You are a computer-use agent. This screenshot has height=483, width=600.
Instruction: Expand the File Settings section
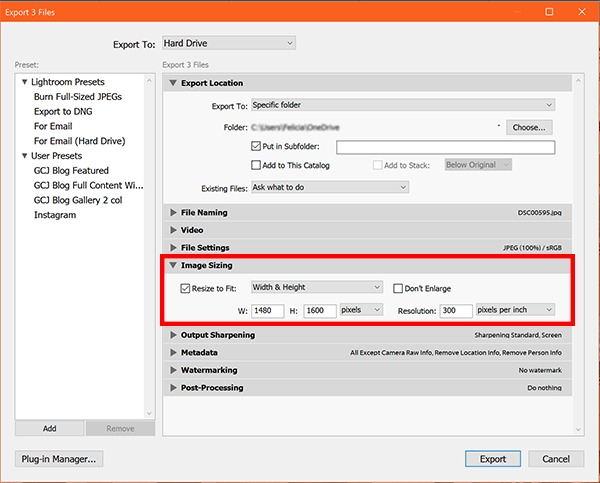[x=173, y=248]
